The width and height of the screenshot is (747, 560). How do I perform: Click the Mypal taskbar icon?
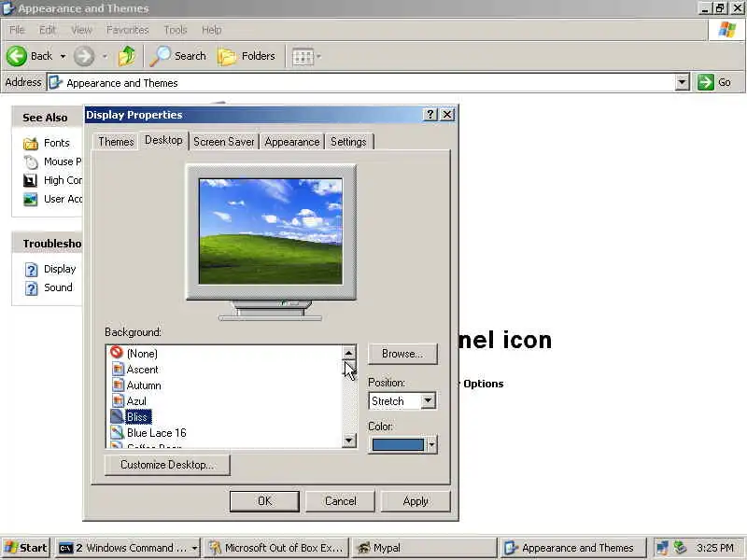pos(364,548)
